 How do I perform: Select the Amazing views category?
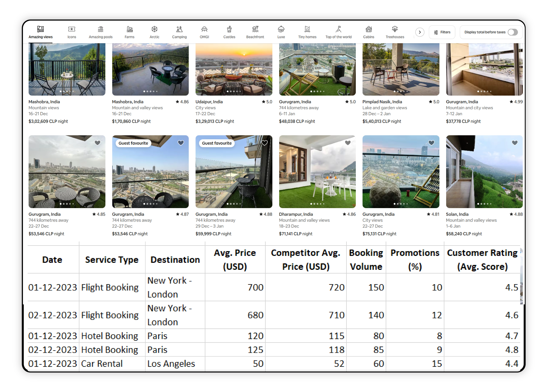coord(41,32)
